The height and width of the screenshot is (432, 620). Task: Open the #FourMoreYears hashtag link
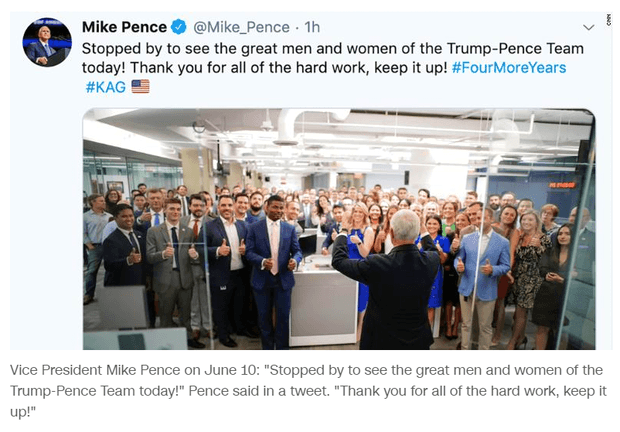(x=509, y=67)
